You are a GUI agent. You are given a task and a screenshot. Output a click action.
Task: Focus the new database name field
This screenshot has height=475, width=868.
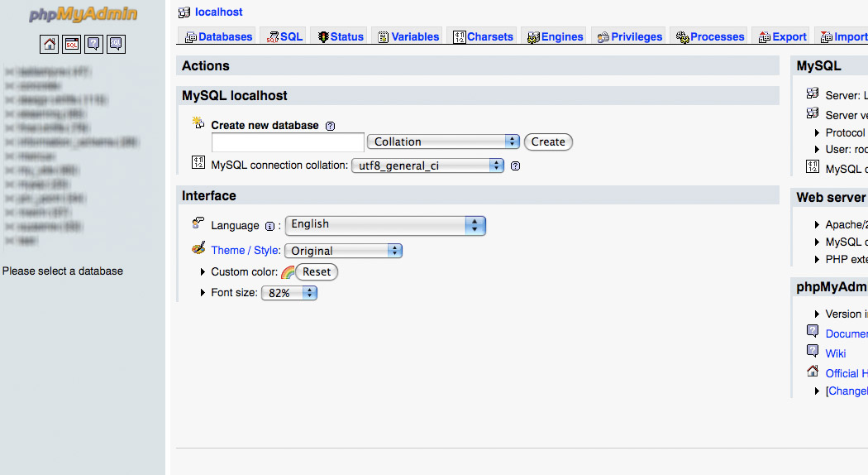[288, 142]
